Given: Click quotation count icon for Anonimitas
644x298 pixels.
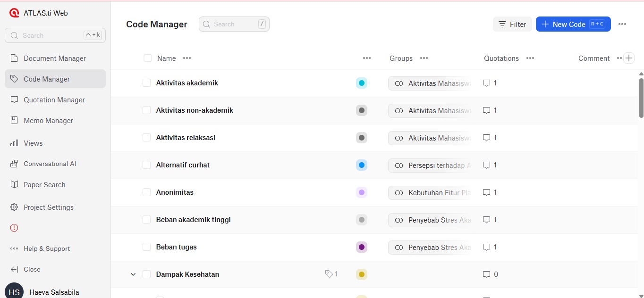Looking at the screenshot, I should [487, 192].
